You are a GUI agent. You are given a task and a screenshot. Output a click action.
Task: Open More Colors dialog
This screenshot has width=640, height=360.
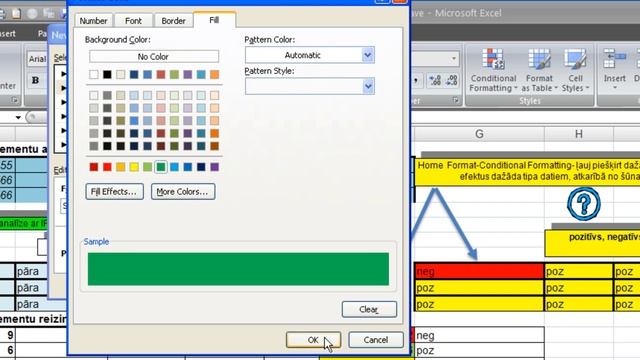click(x=183, y=191)
